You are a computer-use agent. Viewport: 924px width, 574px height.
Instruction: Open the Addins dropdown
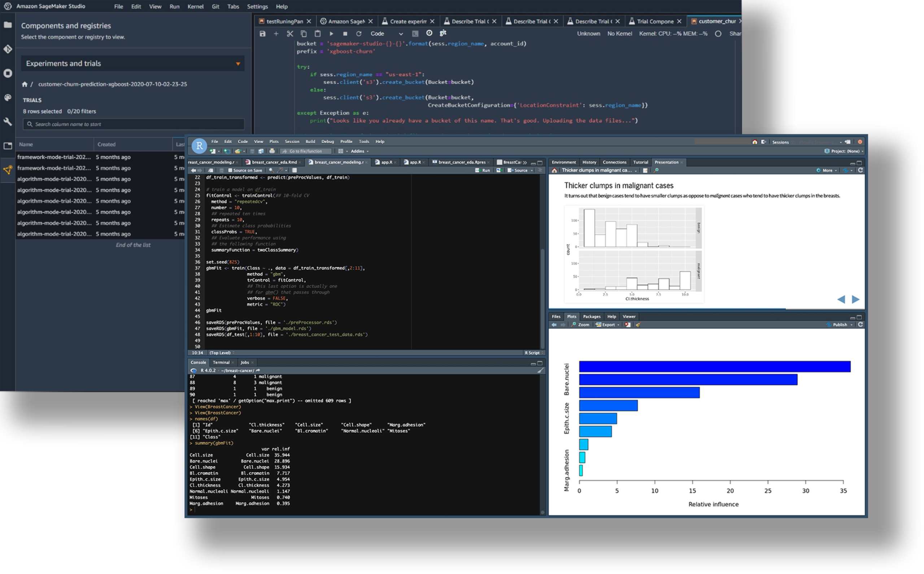tap(359, 151)
